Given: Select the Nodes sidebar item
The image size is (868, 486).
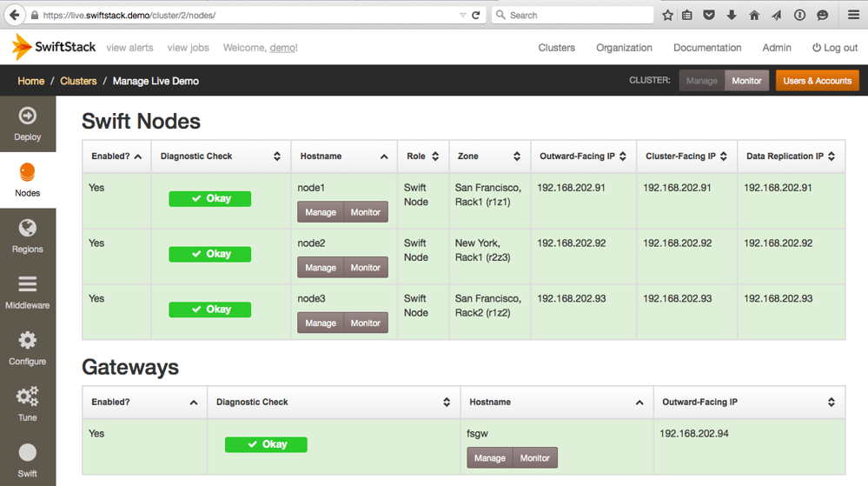Looking at the screenshot, I should (x=28, y=180).
